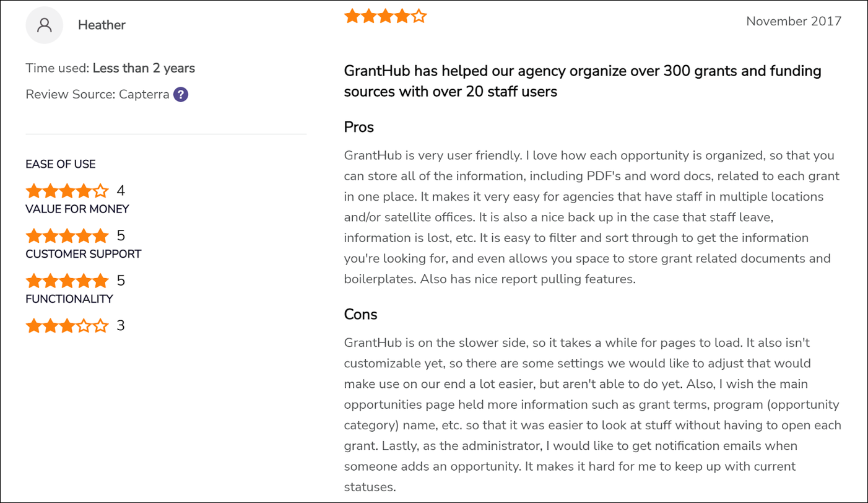Image resolution: width=868 pixels, height=503 pixels.
Task: Click the empty fifth star in overall rating
Action: pyautogui.click(x=419, y=16)
